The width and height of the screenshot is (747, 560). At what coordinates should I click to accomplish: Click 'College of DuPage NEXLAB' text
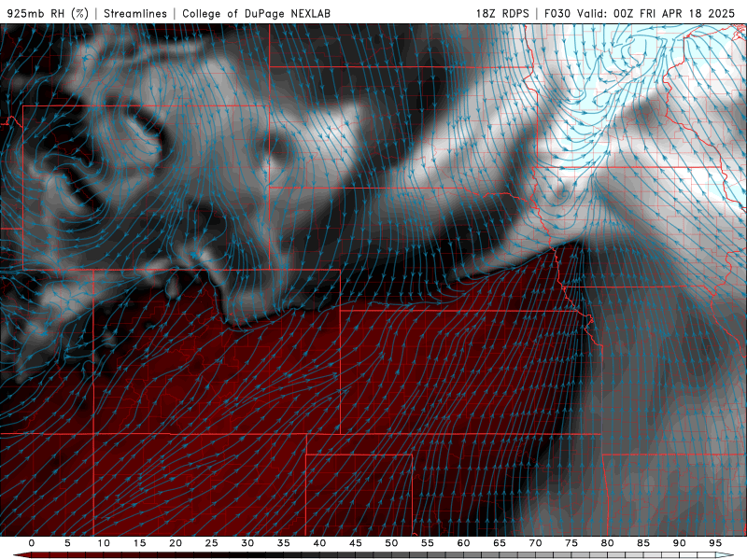[256, 13]
